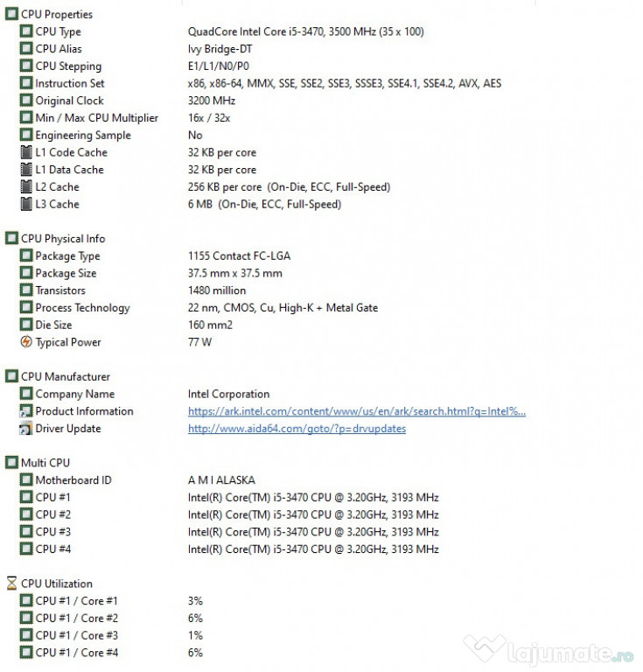Click the Instruction Set row icon

pos(26,83)
